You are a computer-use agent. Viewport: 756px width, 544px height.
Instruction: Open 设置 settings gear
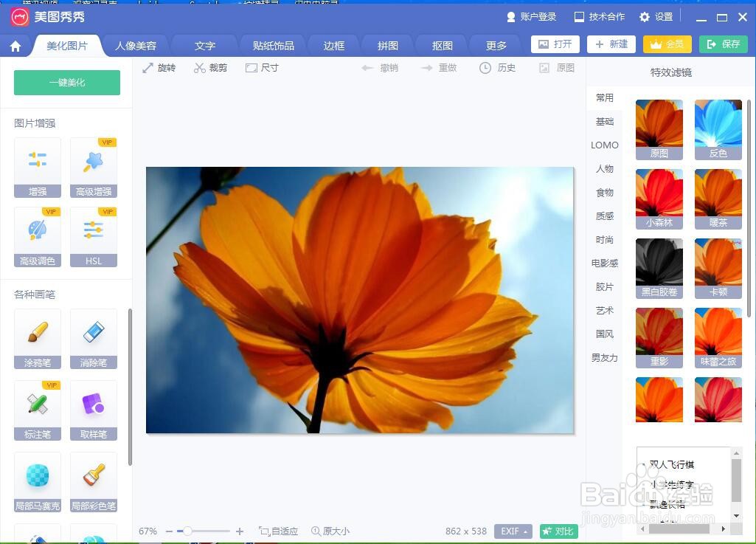click(x=656, y=17)
